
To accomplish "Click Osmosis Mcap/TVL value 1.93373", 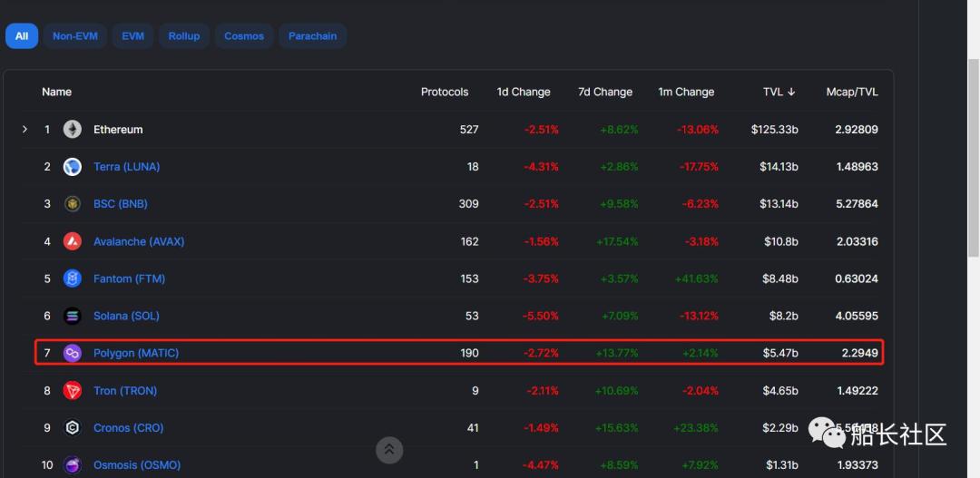I will point(857,465).
